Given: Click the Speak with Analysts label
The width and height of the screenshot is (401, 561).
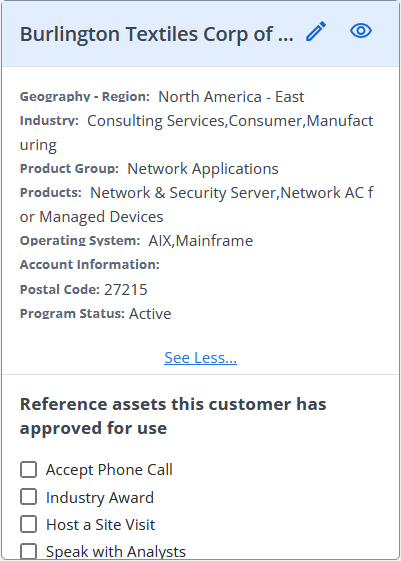Looking at the screenshot, I should pyautogui.click(x=116, y=552).
